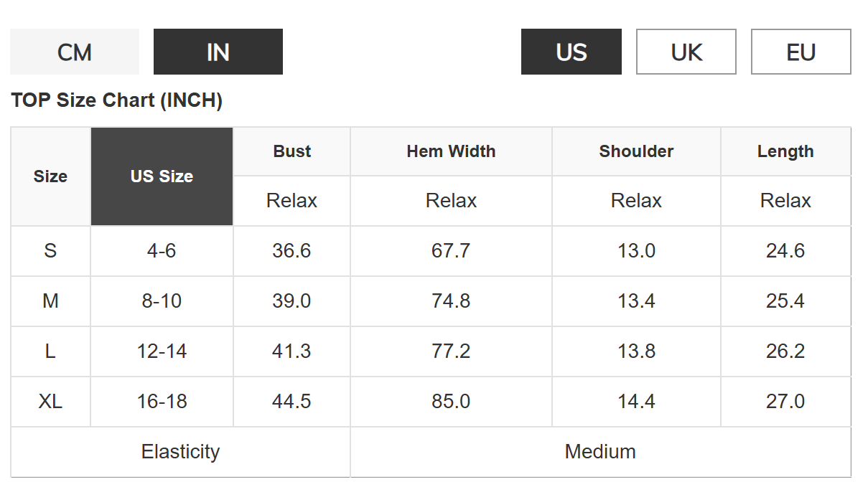Select the IN unit toggle
The image size is (868, 482).
218,52
